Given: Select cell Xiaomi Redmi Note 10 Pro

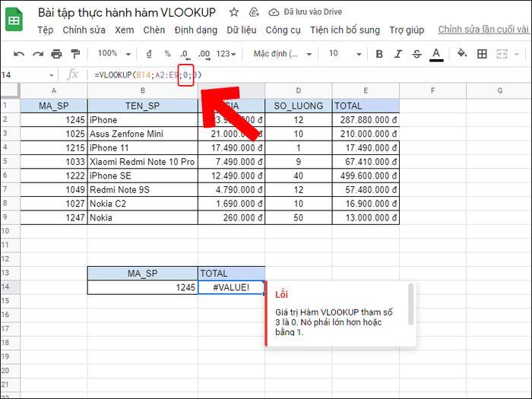Looking at the screenshot, I should (x=143, y=162).
